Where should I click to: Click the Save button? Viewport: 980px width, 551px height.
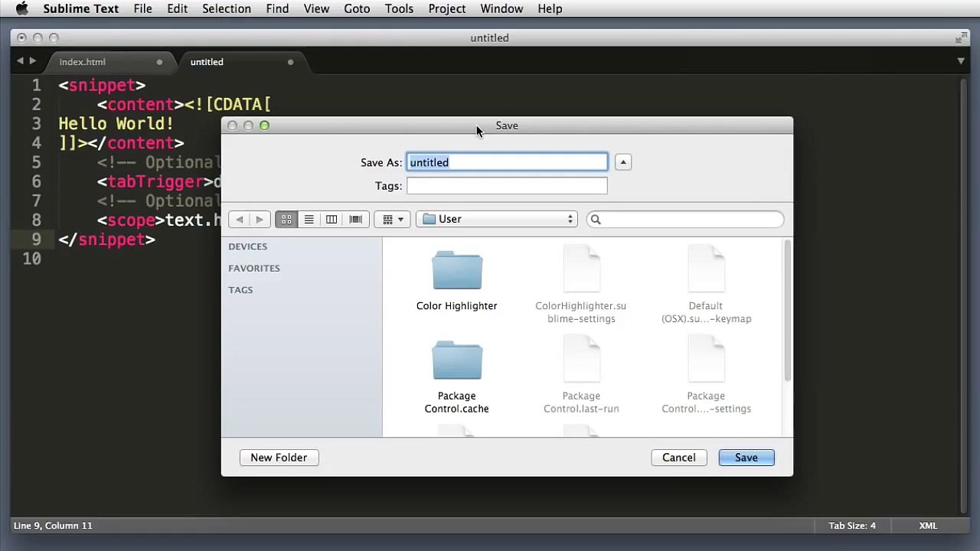tap(746, 458)
